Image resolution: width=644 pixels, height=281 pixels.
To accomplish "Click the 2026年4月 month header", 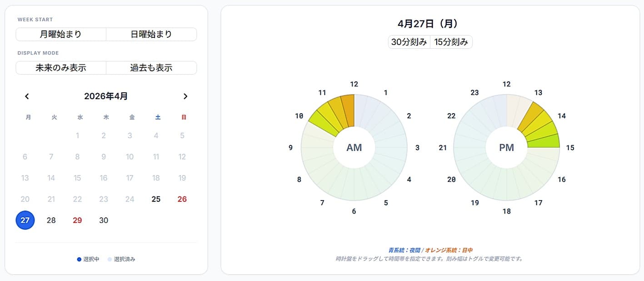I will (x=106, y=96).
